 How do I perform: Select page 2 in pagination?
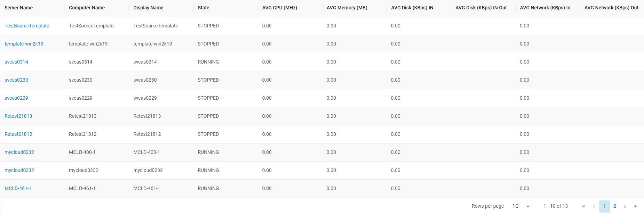[x=615, y=206]
